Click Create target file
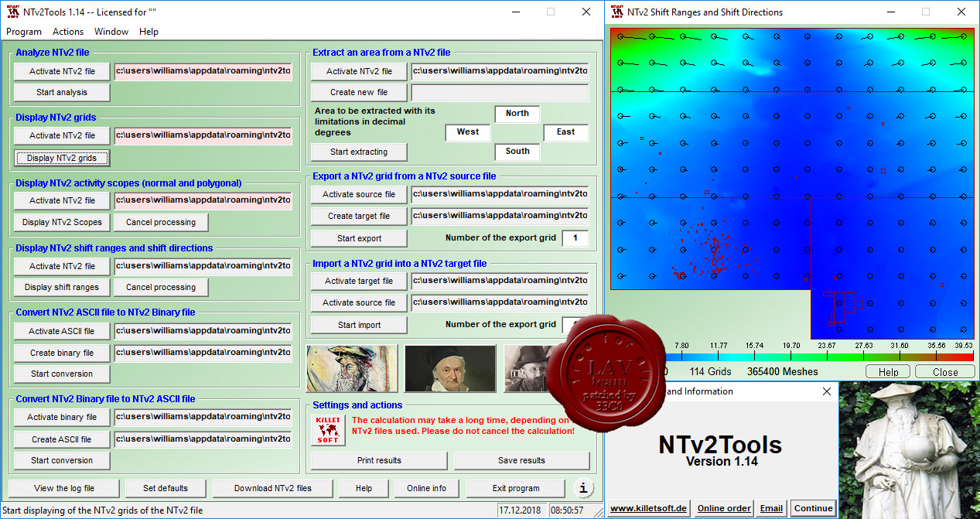Viewport: 980px width, 519px height. click(359, 216)
